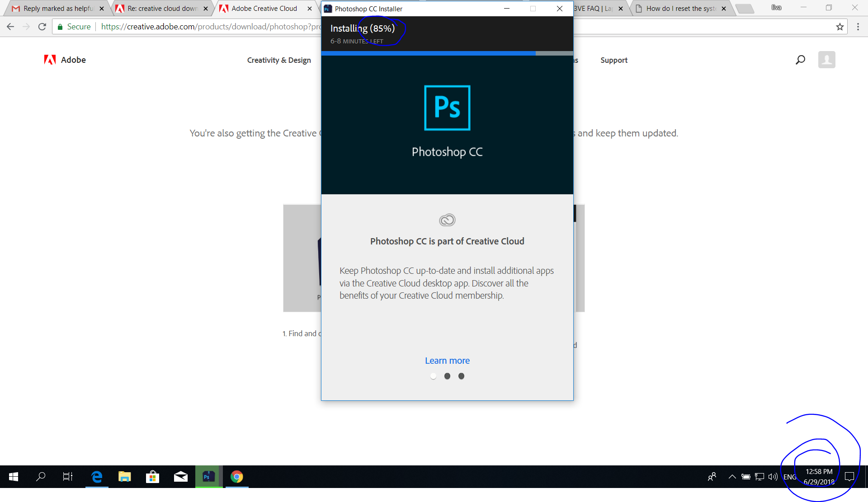Click the Adobe logo on webpage
The height and width of the screenshot is (502, 868).
(x=65, y=60)
